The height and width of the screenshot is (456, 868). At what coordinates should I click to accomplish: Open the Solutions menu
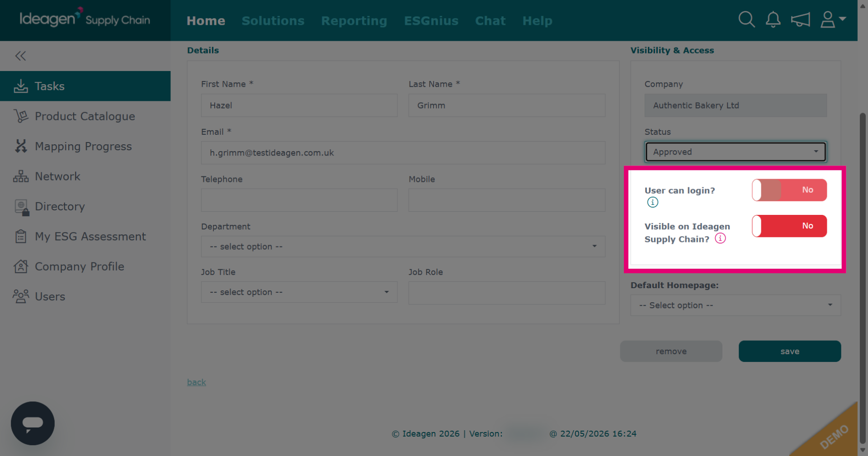click(273, 21)
